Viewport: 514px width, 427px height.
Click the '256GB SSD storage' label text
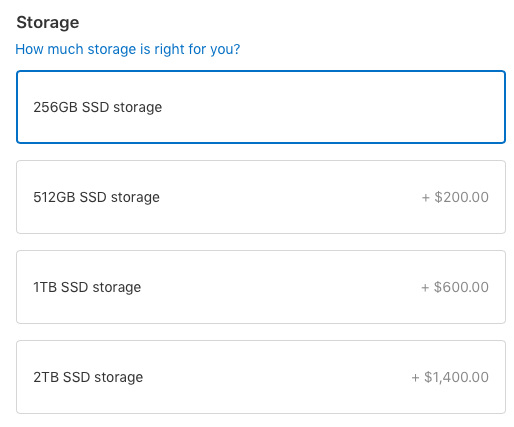pyautogui.click(x=98, y=107)
